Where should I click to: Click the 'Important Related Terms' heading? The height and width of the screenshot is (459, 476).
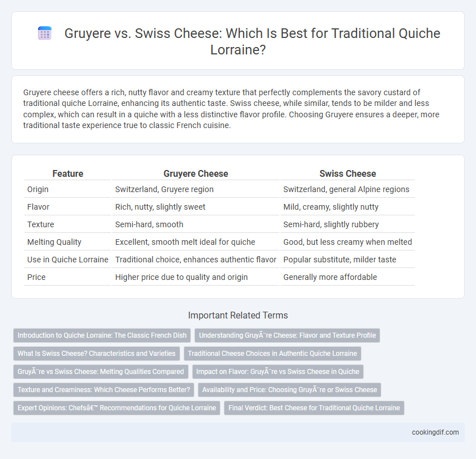(238, 316)
